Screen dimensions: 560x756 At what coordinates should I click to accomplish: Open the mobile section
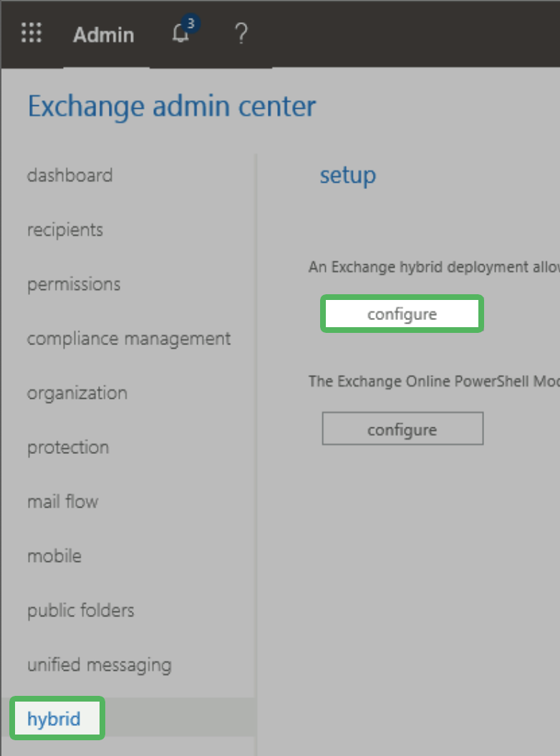click(54, 556)
